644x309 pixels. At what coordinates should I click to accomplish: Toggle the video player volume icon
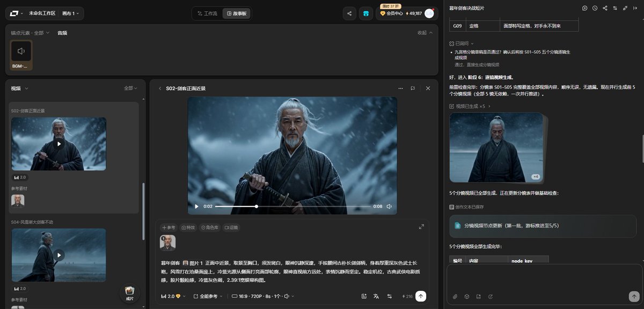(x=389, y=207)
